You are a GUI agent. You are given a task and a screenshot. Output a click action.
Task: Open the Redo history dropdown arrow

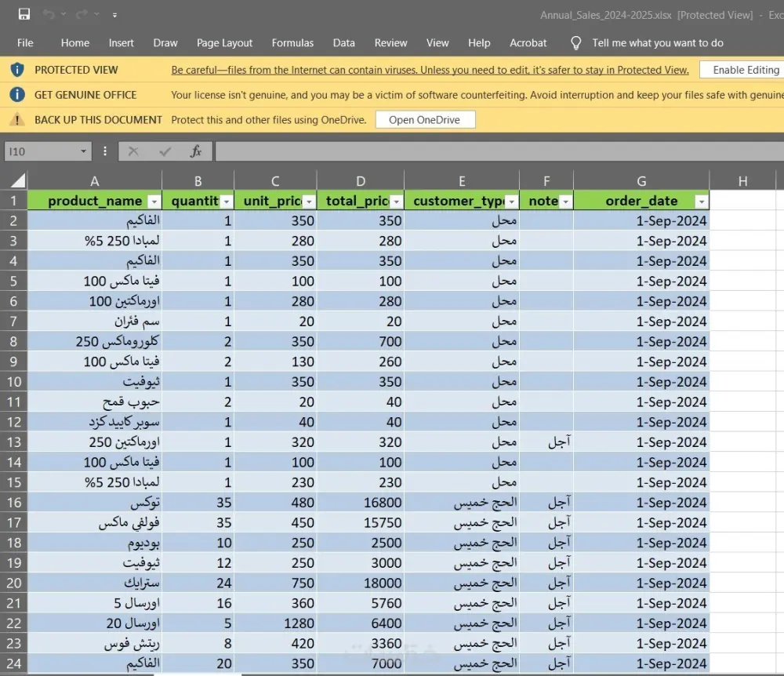(x=96, y=14)
